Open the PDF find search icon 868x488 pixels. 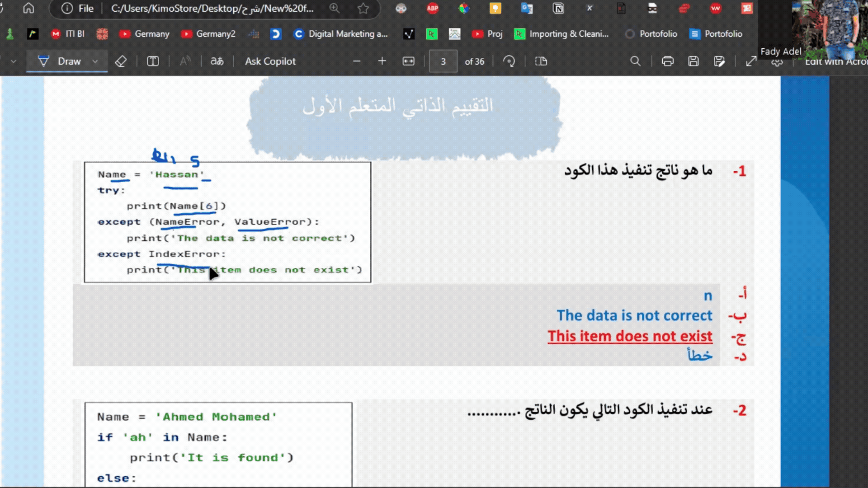[635, 61]
